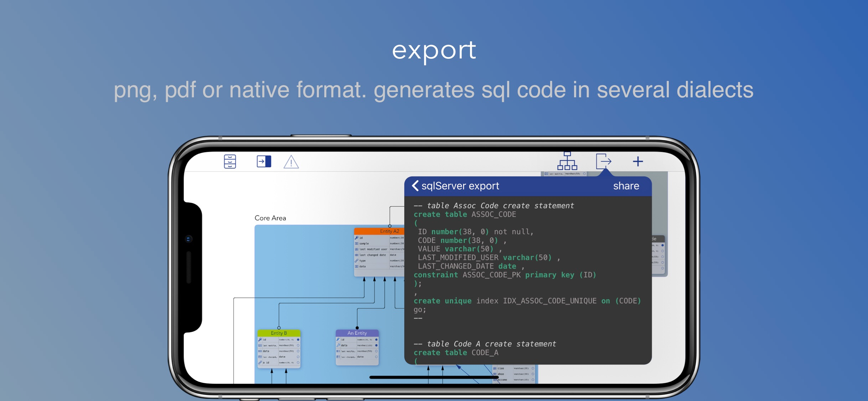Screen dimensions: 868x401
Task: Toggle circle on An Entity data row
Action: click(376, 345)
